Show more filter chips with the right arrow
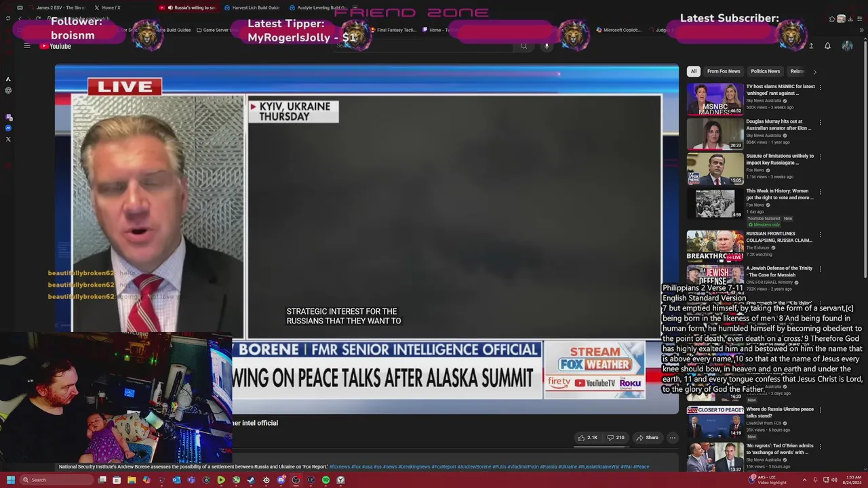 click(814, 71)
